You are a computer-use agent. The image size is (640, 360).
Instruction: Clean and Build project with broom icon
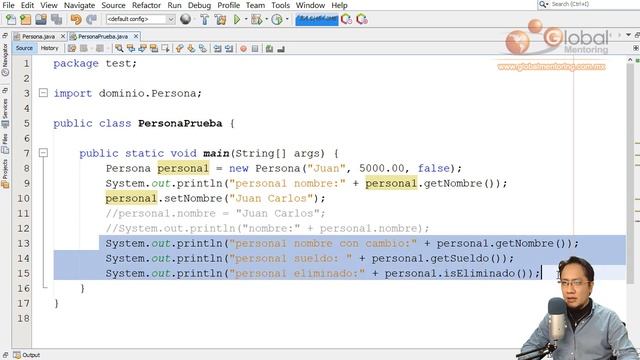click(220, 19)
